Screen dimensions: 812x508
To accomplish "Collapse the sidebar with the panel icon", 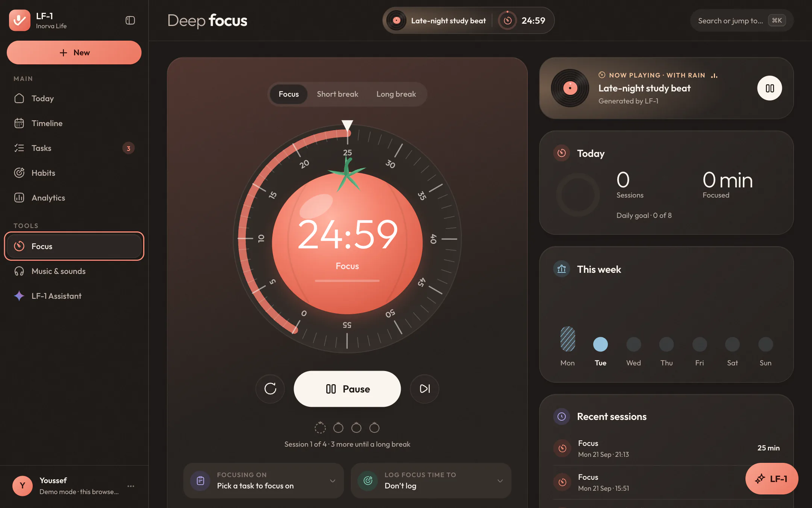I will pos(130,20).
